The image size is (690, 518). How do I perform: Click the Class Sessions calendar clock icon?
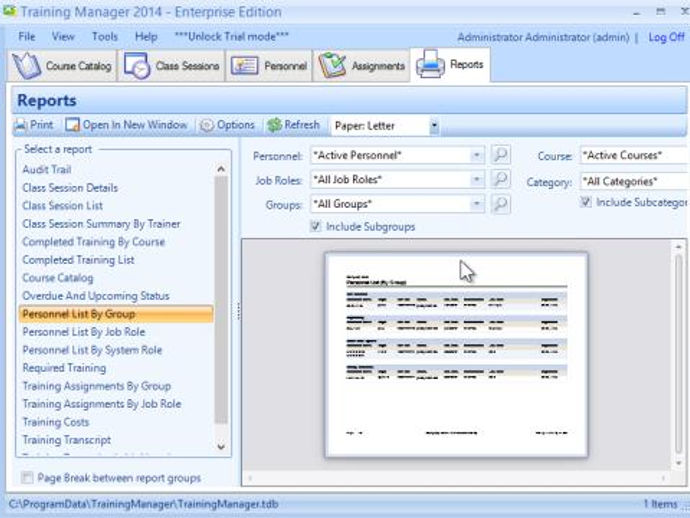click(137, 66)
